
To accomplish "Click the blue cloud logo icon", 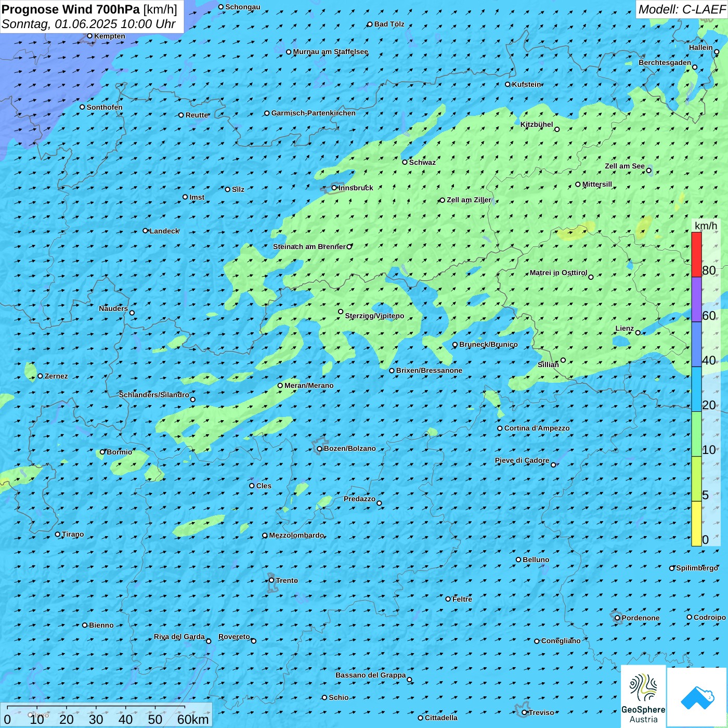I will [x=697, y=697].
